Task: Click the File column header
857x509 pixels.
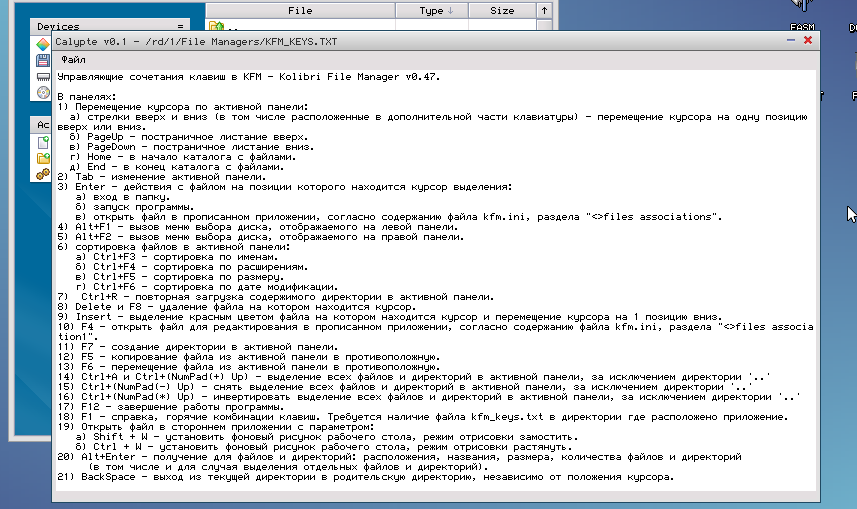Action: click(x=299, y=10)
